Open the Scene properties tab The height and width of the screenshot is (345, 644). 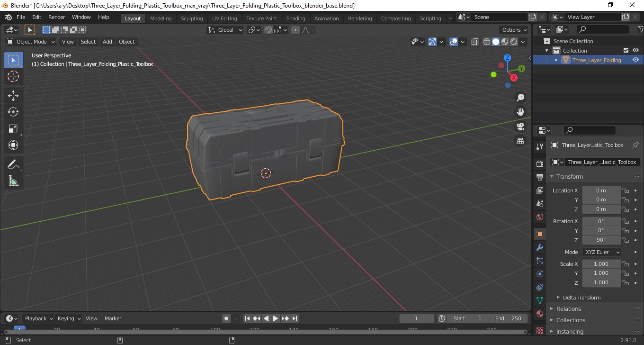pyautogui.click(x=539, y=204)
